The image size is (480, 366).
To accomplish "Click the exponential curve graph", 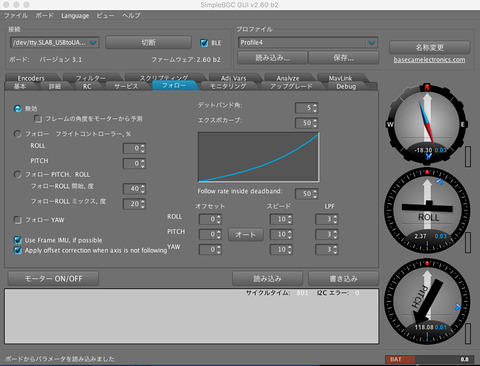I will tap(258, 157).
